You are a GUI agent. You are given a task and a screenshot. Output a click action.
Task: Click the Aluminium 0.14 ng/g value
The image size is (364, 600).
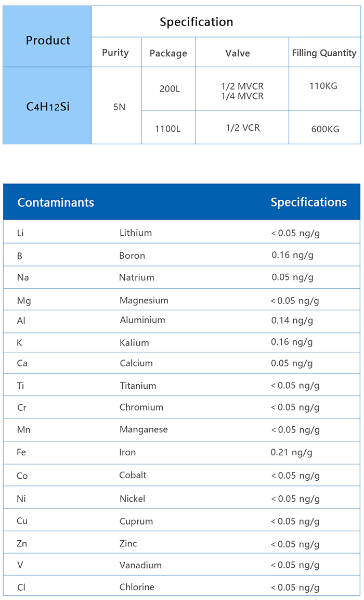click(292, 320)
